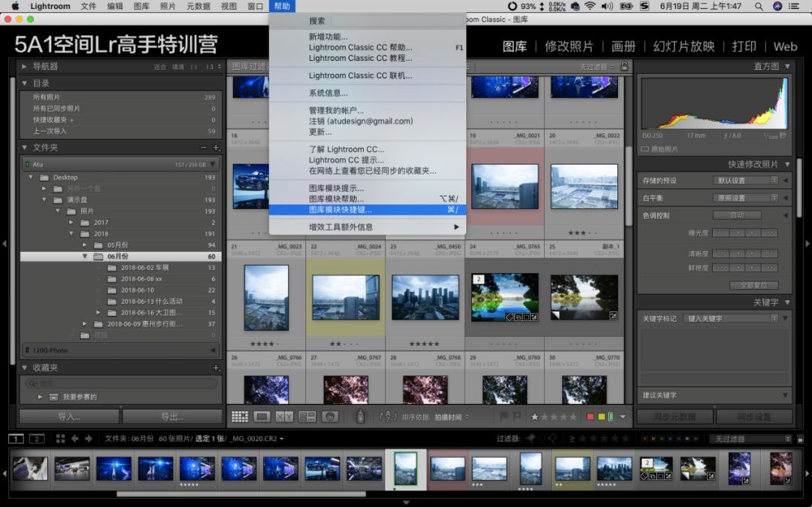Show second window button numbered 2
The width and height of the screenshot is (812, 507).
tap(37, 439)
